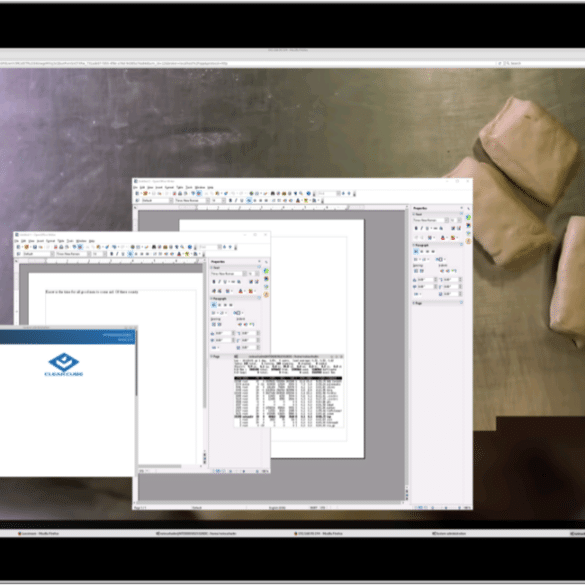Select Align Left in smaller window formatting toolbar
The height and width of the screenshot is (585, 585).
click(x=130, y=254)
